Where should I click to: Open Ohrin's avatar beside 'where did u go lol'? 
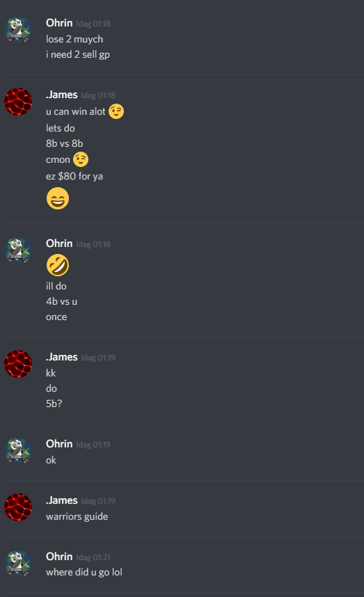[18, 564]
